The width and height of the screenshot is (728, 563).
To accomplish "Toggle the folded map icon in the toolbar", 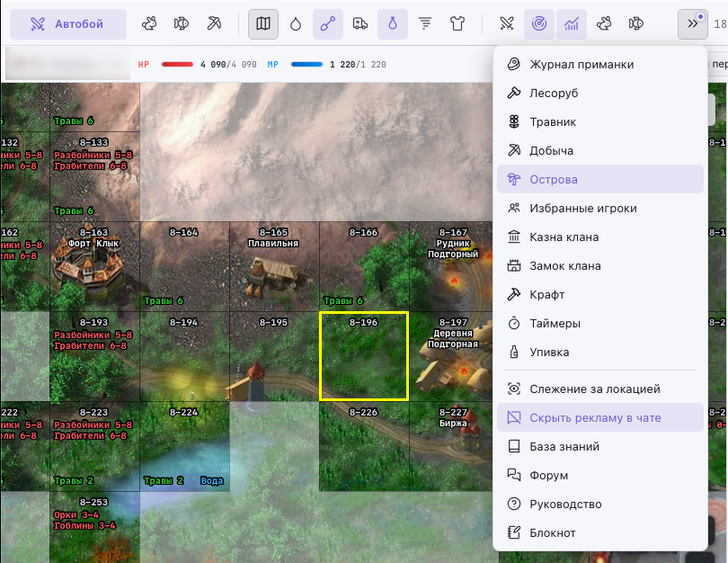I will point(263,23).
